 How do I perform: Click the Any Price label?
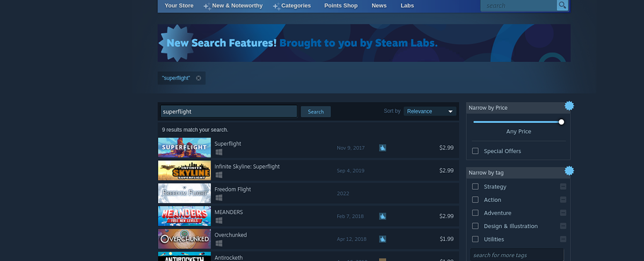click(518, 131)
